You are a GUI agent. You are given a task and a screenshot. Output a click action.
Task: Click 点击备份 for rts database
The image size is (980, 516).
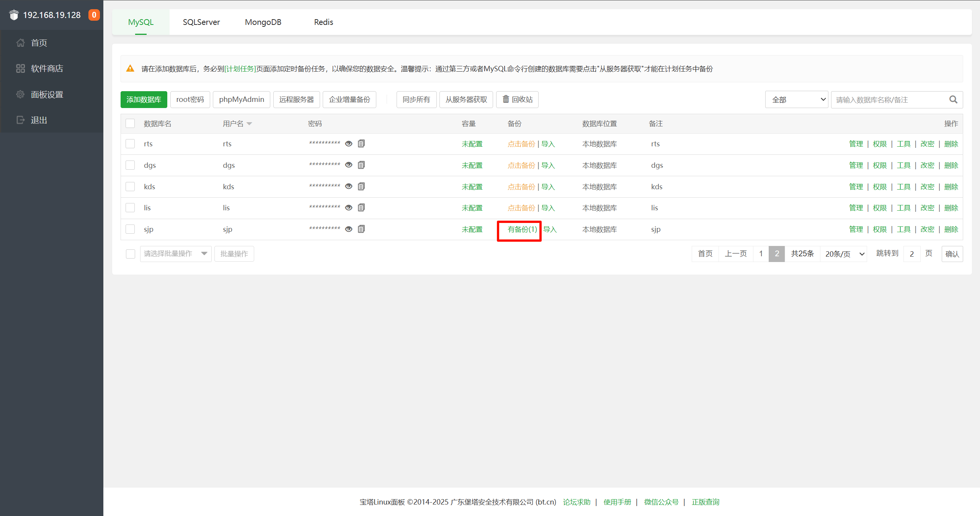(521, 144)
